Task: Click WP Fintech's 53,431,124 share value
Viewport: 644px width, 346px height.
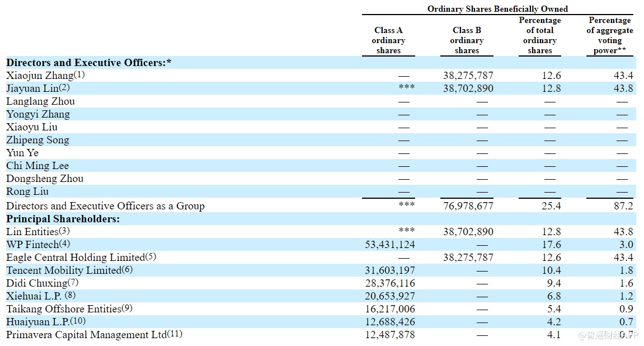Action: point(390,245)
